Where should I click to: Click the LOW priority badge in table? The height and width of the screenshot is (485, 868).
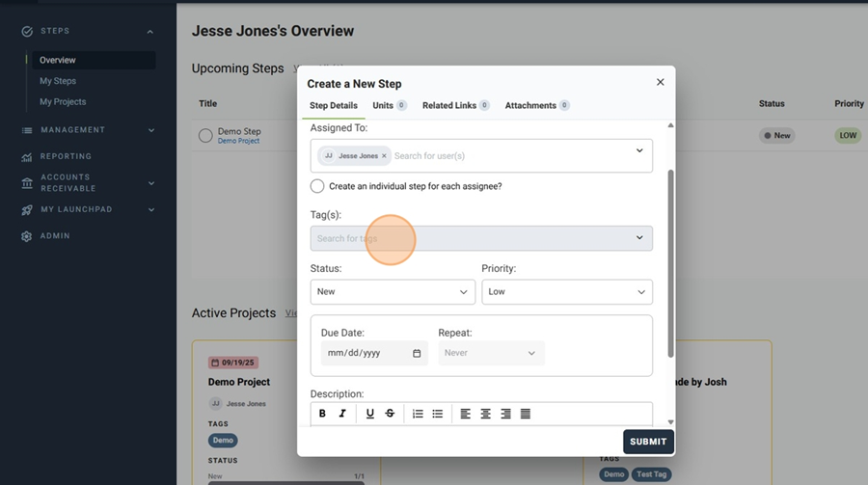pos(848,136)
